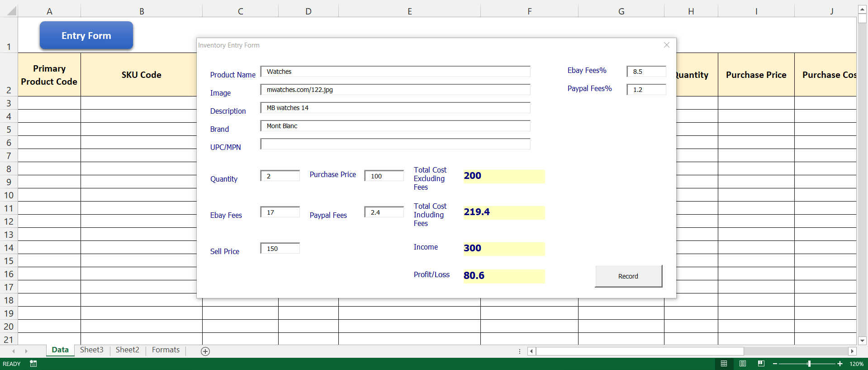Click the Primary Product Code header cell
The height and width of the screenshot is (370, 868).
coord(49,75)
